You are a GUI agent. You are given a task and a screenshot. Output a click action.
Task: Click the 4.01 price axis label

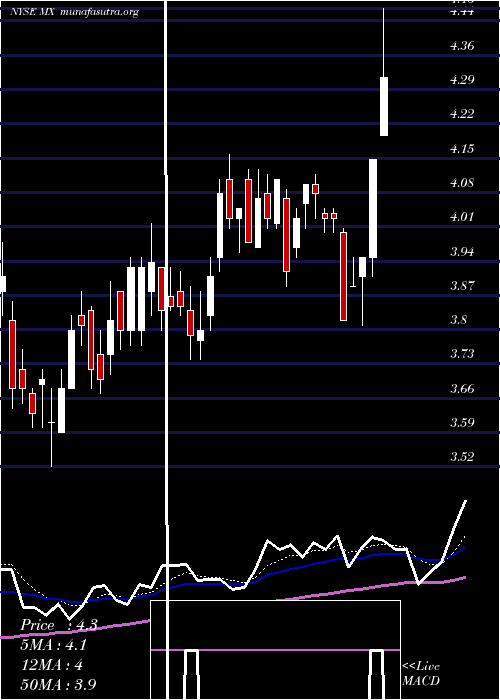(x=462, y=217)
